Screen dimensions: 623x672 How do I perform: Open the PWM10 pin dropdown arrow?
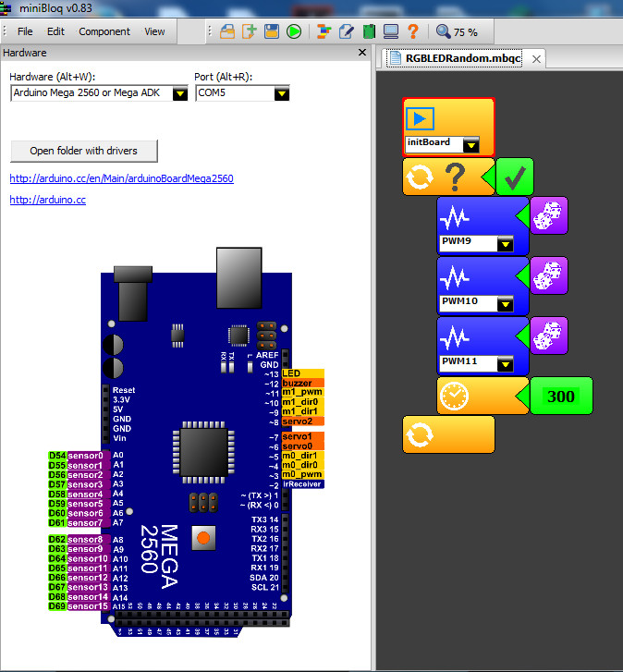[506, 304]
